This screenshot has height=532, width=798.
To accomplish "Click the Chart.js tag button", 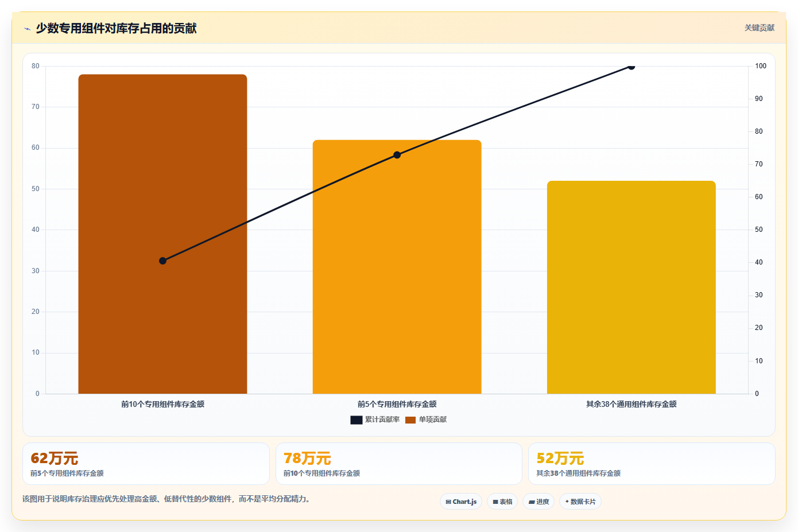I will pyautogui.click(x=461, y=502).
